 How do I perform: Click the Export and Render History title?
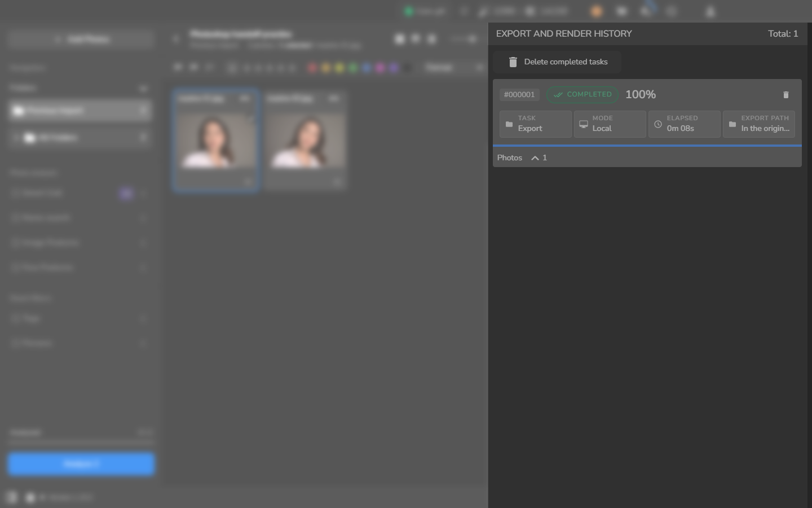click(564, 34)
